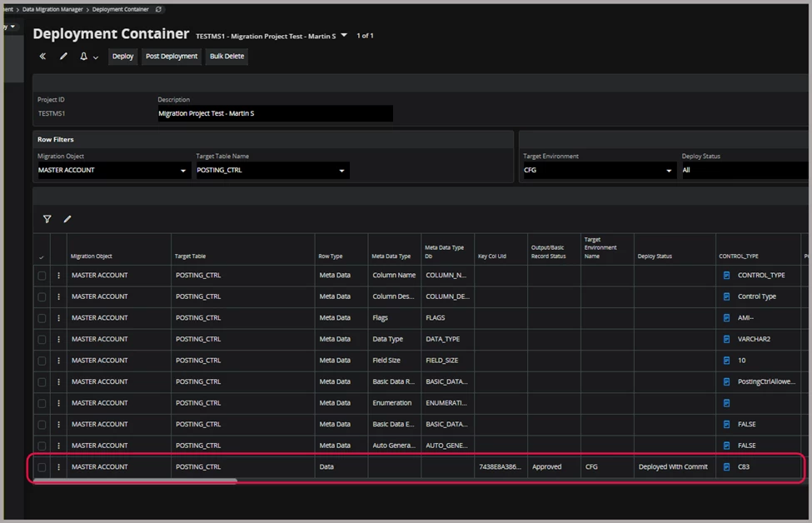The height and width of the screenshot is (523, 812).
Task: Click the Data Migration Manager breadcrumb
Action: [x=54, y=10]
